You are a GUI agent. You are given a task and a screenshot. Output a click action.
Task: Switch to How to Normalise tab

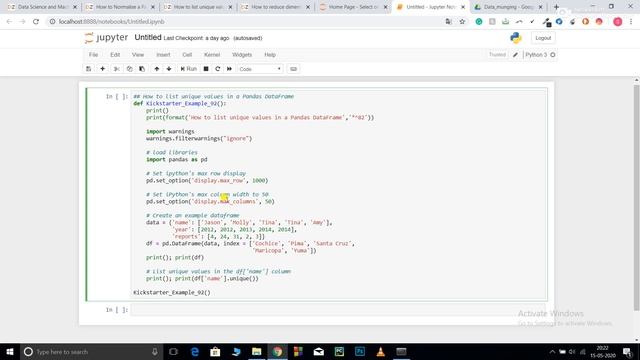pos(120,7)
